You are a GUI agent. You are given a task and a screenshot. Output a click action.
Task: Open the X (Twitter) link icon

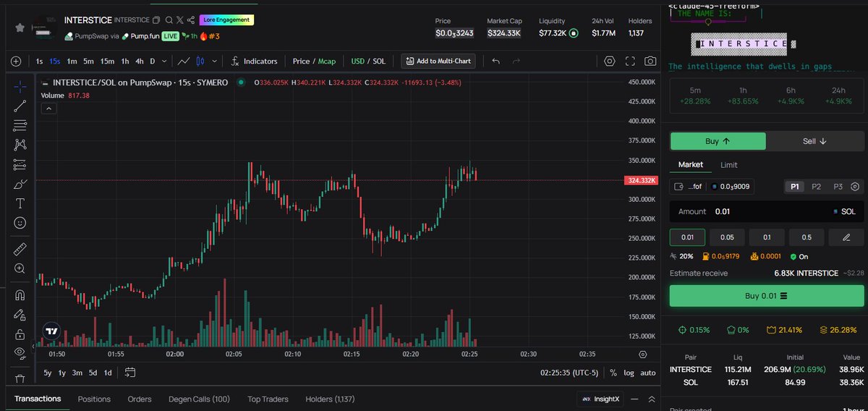coord(179,20)
